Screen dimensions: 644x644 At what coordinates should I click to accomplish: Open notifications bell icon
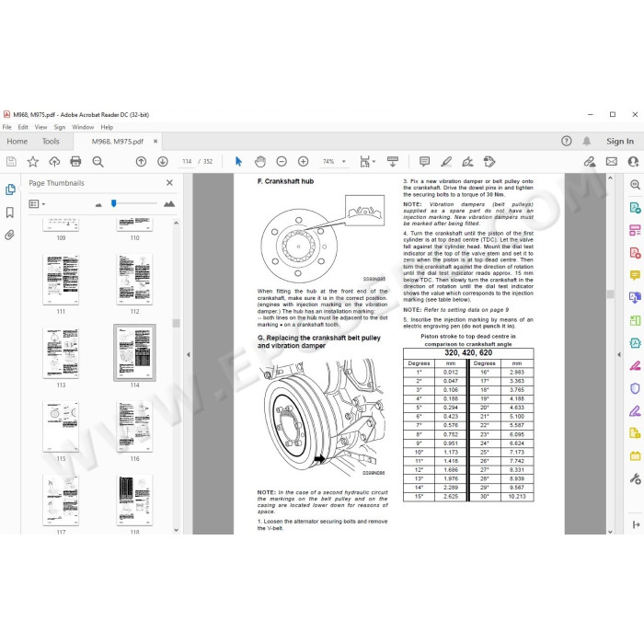[x=587, y=142]
